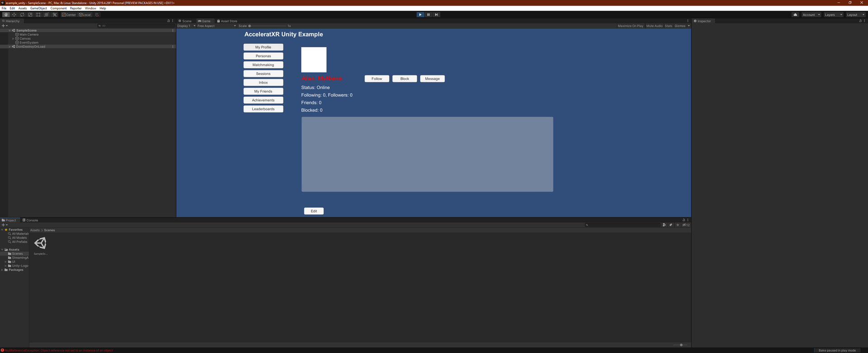Open the Project panel options menu
Image resolution: width=868 pixels, height=353 pixels.
coord(688,220)
